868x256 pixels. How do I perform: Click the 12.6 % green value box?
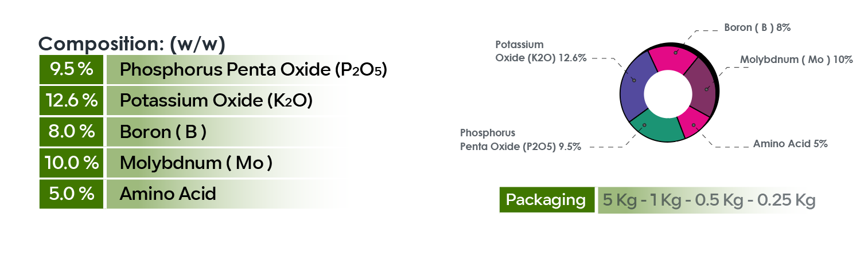pyautogui.click(x=71, y=100)
